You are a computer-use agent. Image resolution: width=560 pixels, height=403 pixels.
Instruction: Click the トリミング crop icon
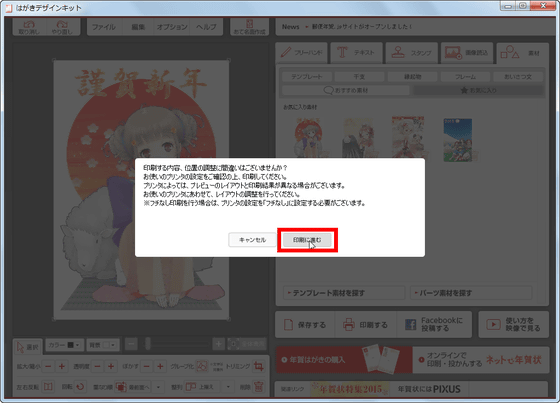click(x=259, y=366)
